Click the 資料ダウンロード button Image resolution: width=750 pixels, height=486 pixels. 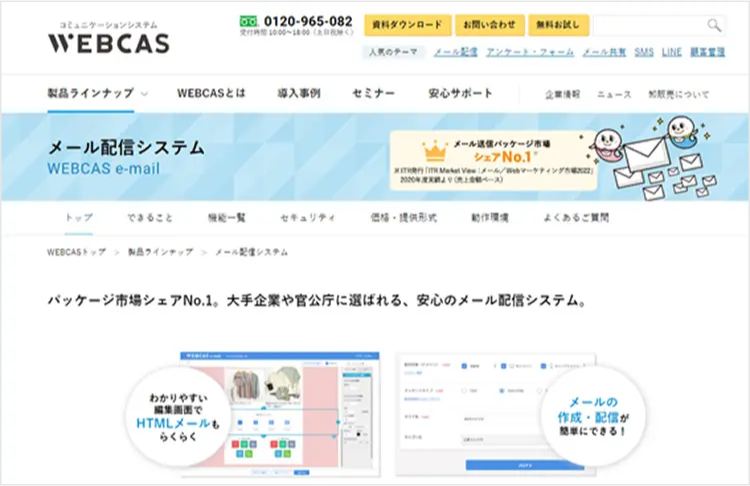click(408, 25)
